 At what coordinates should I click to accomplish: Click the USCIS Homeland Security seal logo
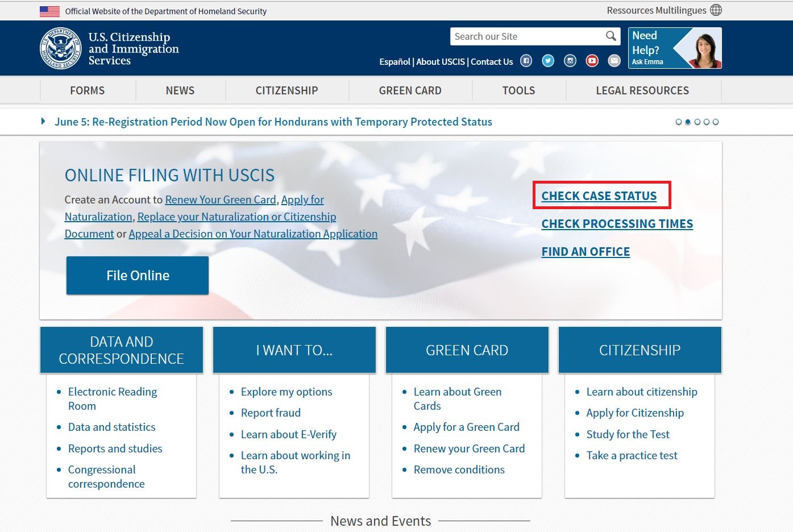(x=60, y=48)
